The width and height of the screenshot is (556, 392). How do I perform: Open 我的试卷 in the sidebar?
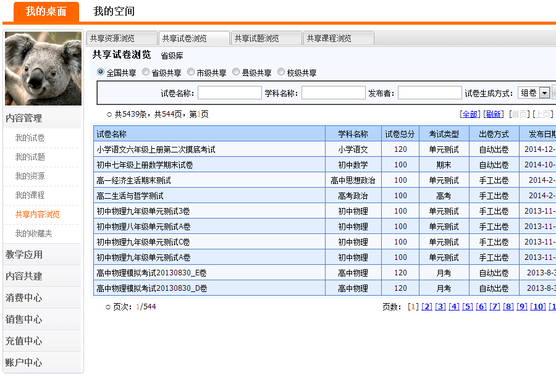[x=30, y=138]
